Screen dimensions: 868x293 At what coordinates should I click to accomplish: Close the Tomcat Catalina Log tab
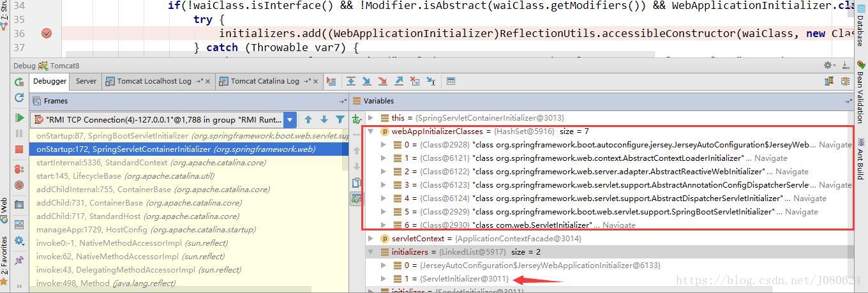pos(315,81)
